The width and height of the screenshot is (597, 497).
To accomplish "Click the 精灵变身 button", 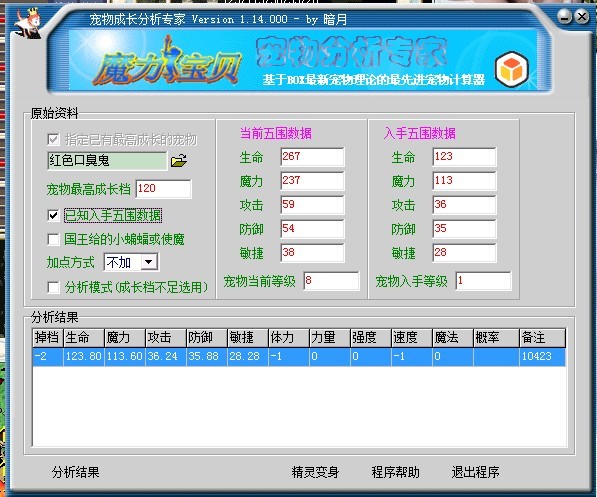I will tap(315, 472).
